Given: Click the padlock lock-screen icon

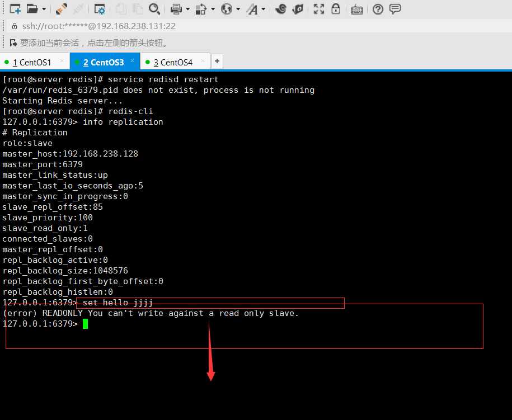Looking at the screenshot, I should [336, 9].
